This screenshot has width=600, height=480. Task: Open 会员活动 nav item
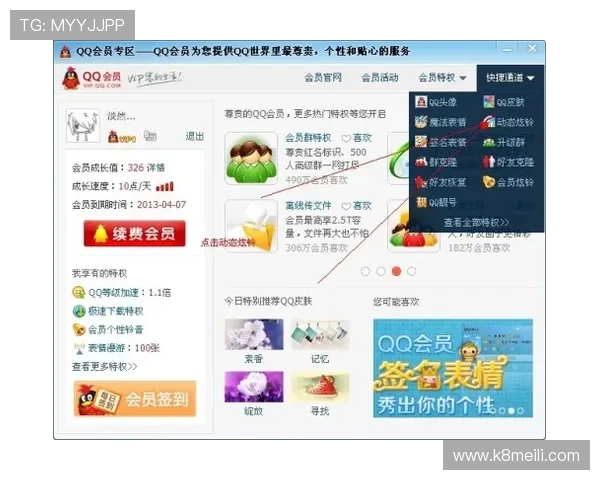[380, 78]
